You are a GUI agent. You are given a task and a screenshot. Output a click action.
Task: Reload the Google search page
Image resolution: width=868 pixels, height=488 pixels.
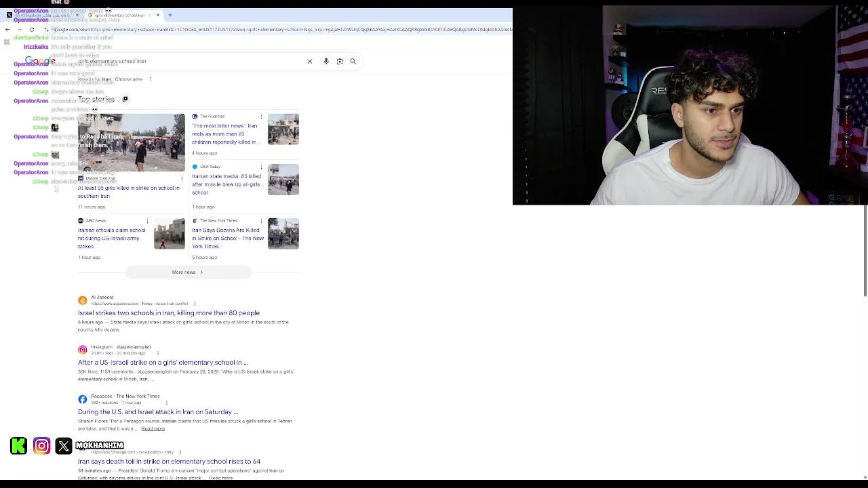click(32, 30)
